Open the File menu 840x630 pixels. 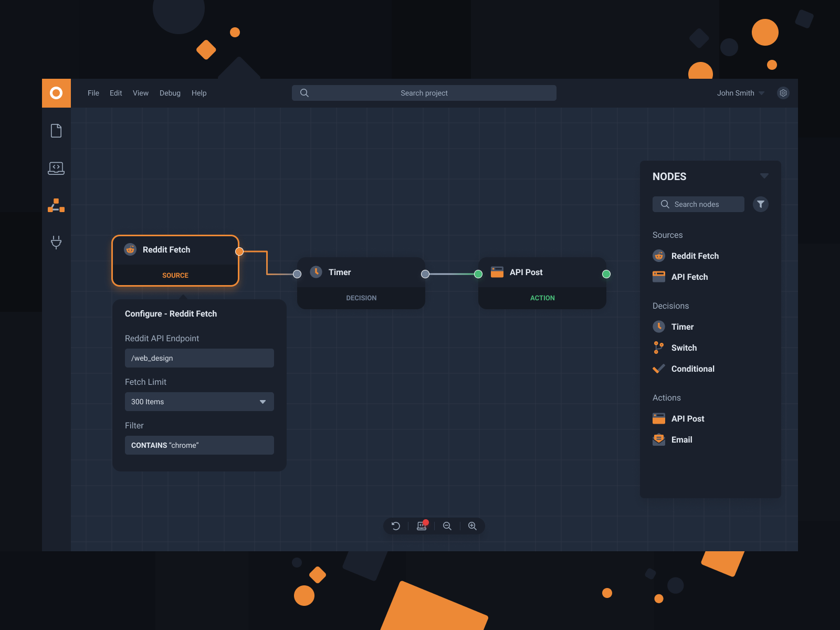[93, 93]
